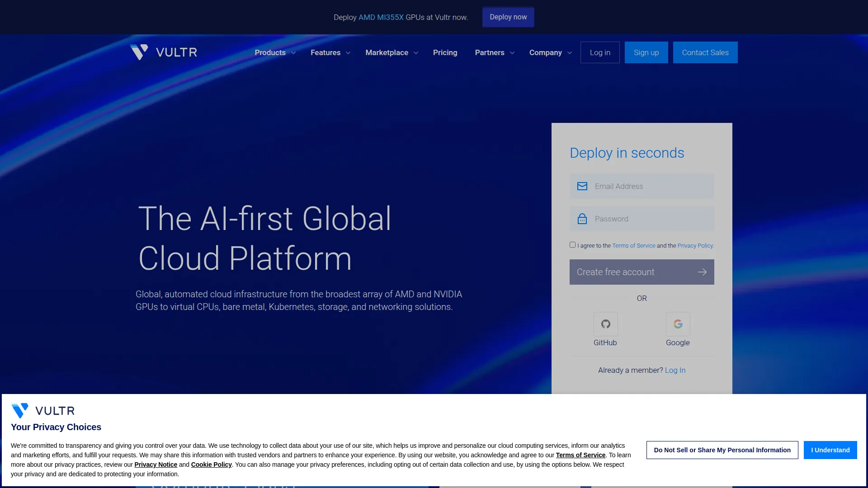868x488 pixels.
Task: Sign up with GitHub icon
Action: tap(605, 324)
